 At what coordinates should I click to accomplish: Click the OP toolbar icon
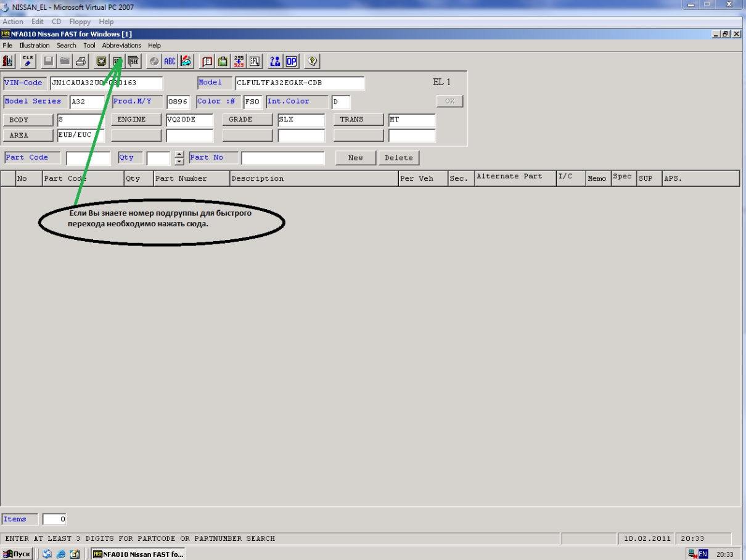coord(291,61)
